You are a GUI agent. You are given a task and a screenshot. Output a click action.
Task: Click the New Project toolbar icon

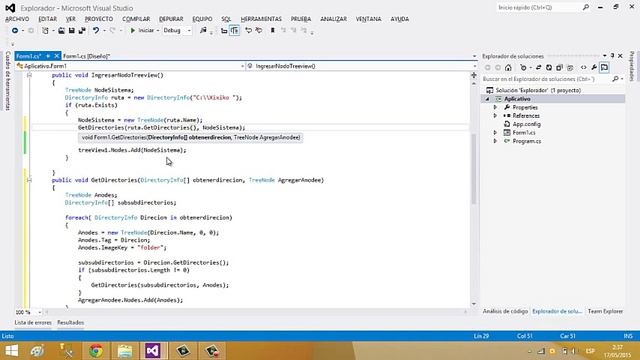coord(45,31)
